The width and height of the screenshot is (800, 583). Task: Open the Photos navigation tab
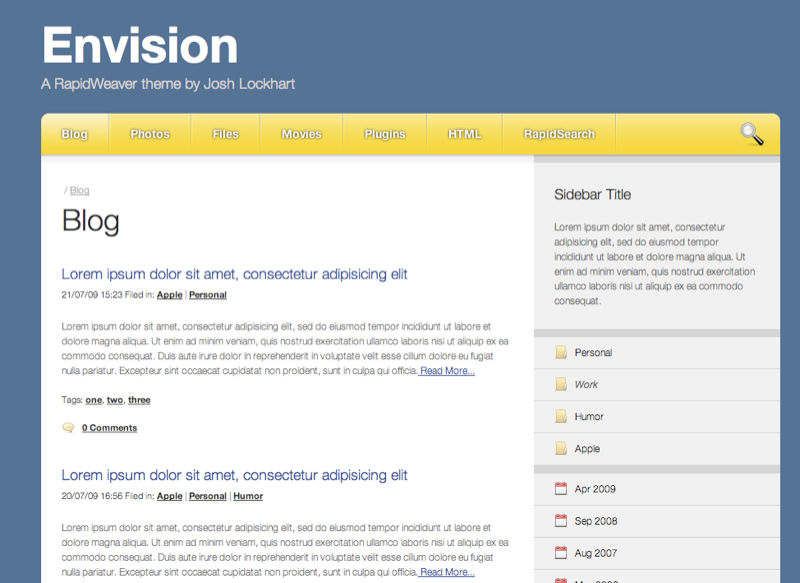[149, 134]
